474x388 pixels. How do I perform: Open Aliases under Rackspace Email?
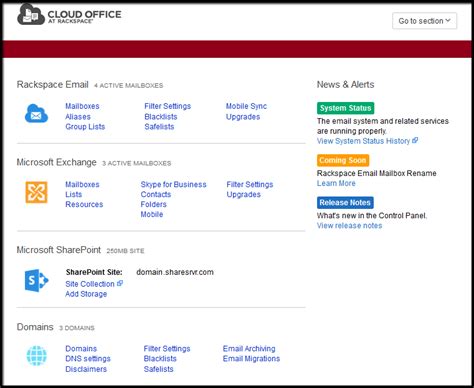(78, 117)
